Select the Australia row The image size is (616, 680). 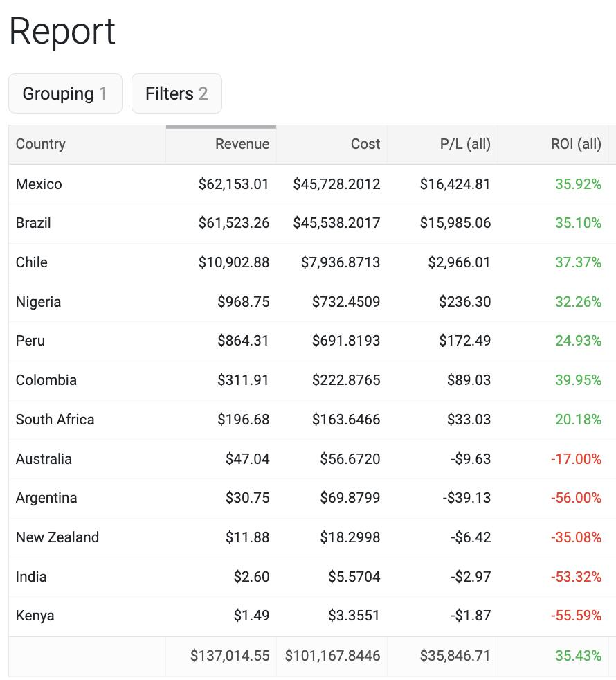[x=44, y=459]
